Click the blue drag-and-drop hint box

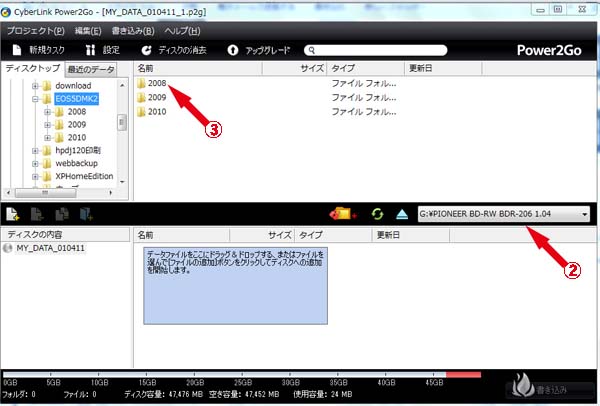(235, 286)
